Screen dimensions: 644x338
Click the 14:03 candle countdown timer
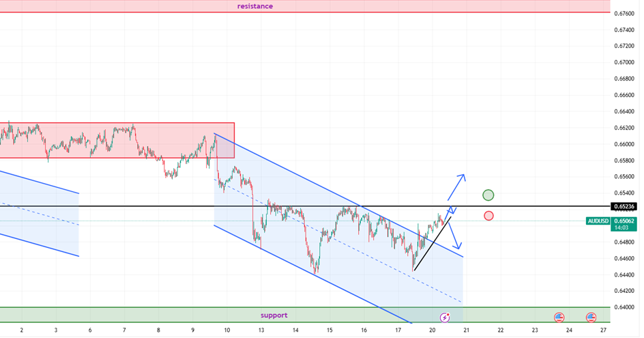tap(621, 229)
